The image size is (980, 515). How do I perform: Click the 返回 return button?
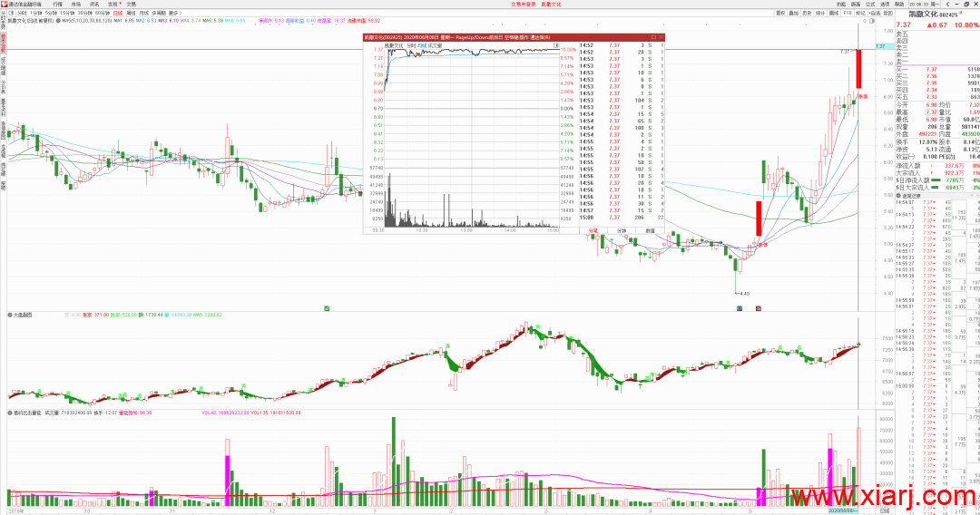pyautogui.click(x=888, y=13)
